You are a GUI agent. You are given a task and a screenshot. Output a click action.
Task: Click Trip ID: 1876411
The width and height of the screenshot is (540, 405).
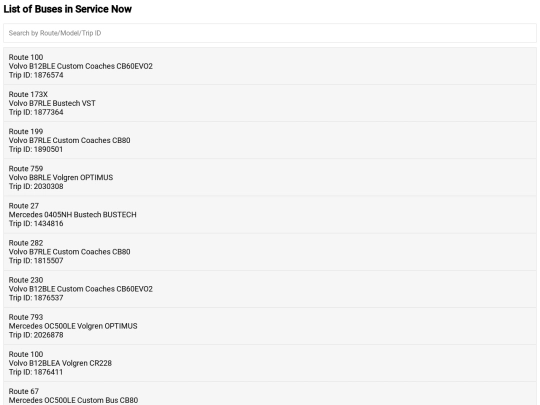pos(36,373)
